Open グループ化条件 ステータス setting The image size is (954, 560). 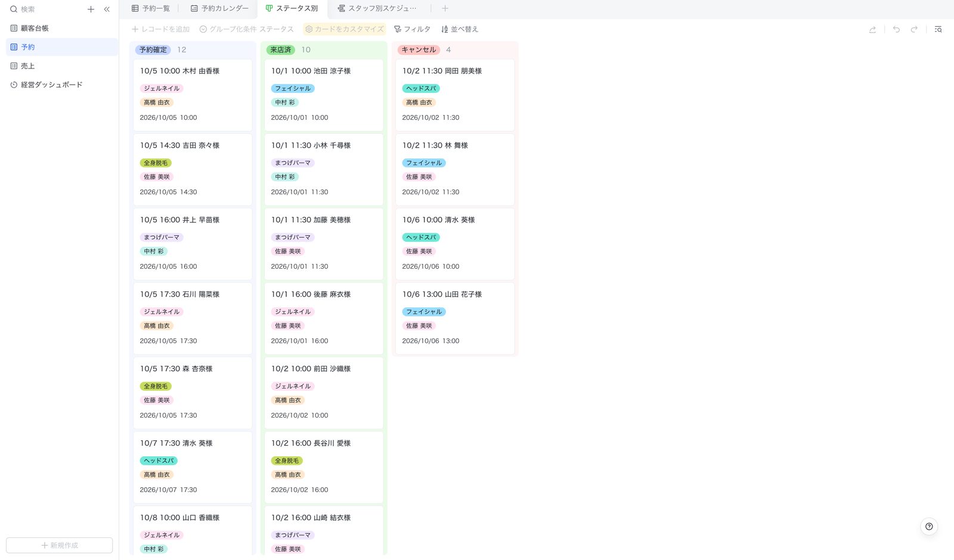(x=246, y=29)
